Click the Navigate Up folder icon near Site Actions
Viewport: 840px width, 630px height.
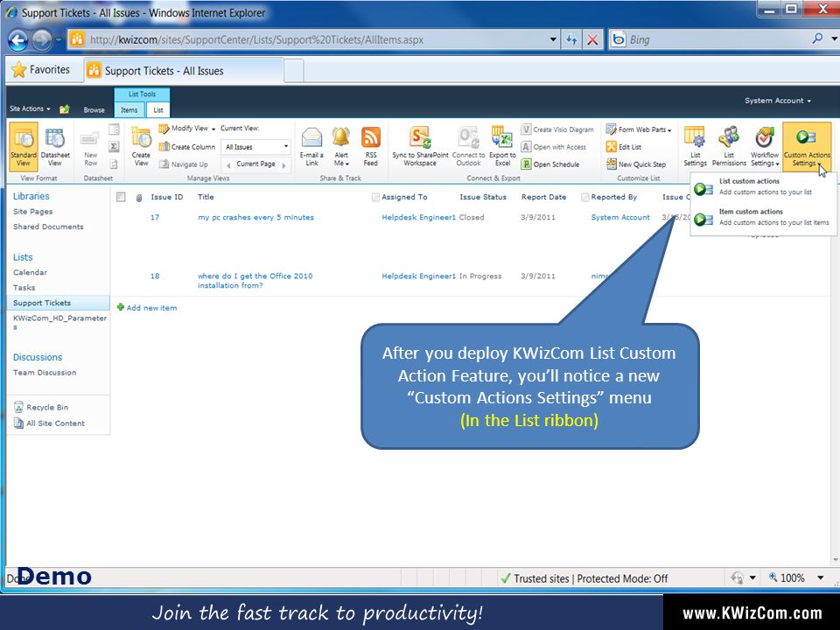[x=64, y=108]
